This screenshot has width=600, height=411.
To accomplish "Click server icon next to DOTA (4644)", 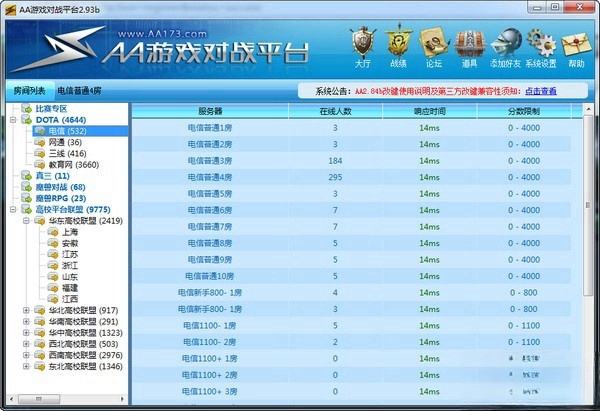I will click(26, 120).
